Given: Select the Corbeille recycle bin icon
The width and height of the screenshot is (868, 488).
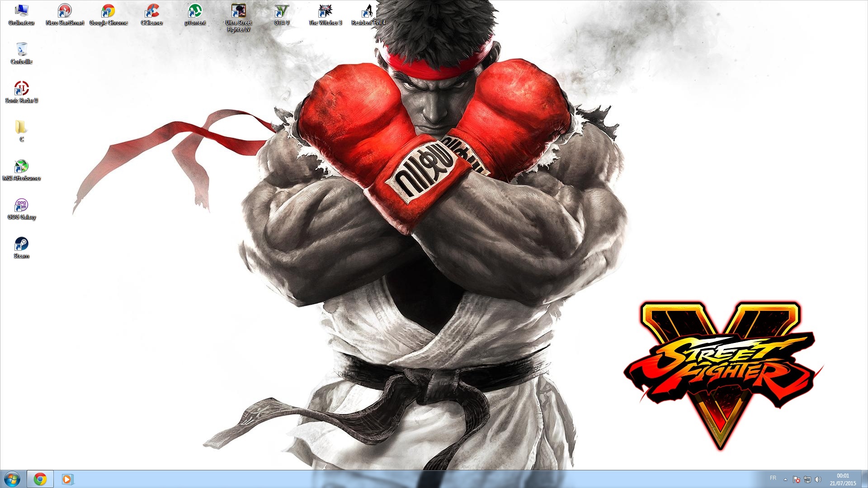Looking at the screenshot, I should click(x=21, y=53).
